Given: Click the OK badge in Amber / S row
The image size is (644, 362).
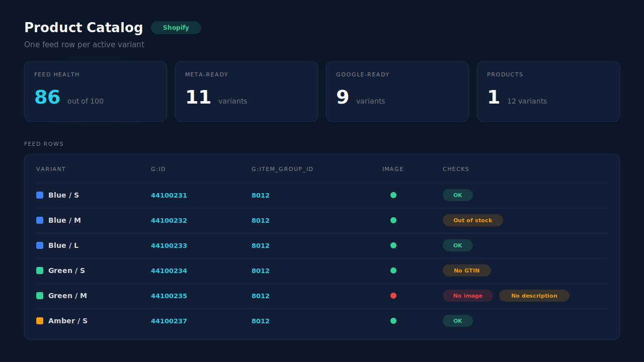Looking at the screenshot, I should coord(458,321).
